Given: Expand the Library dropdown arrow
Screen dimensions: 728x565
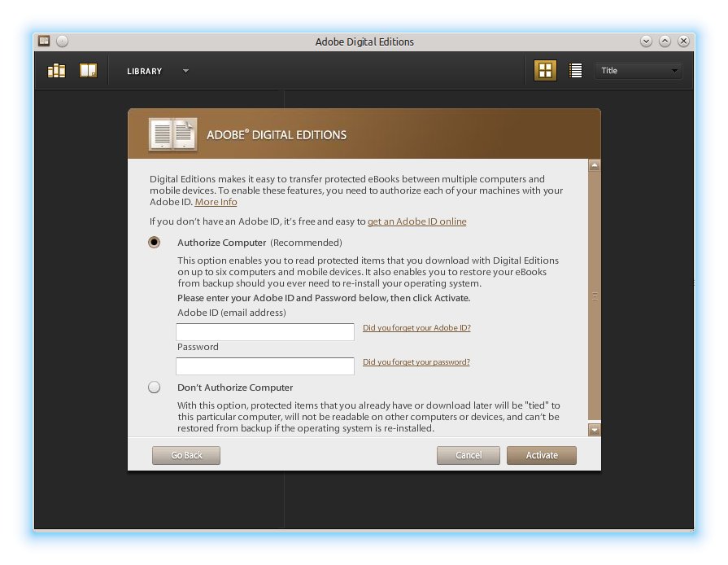Looking at the screenshot, I should tap(185, 71).
